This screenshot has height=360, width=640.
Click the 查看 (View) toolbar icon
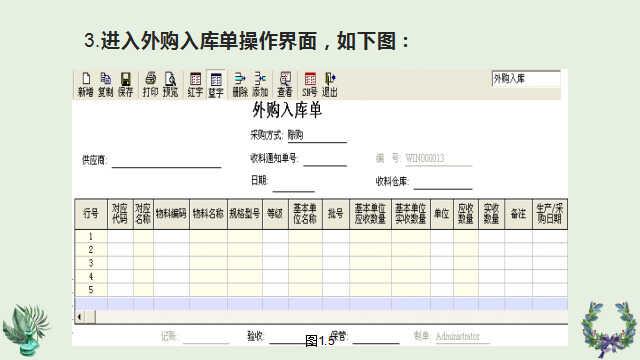coord(285,85)
